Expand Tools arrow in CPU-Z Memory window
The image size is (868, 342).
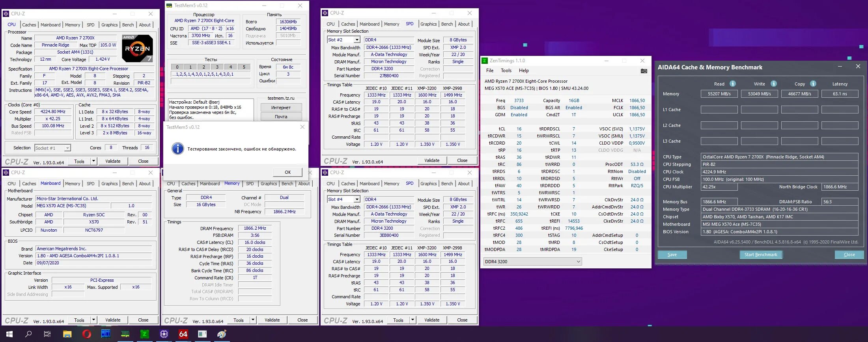253,320
